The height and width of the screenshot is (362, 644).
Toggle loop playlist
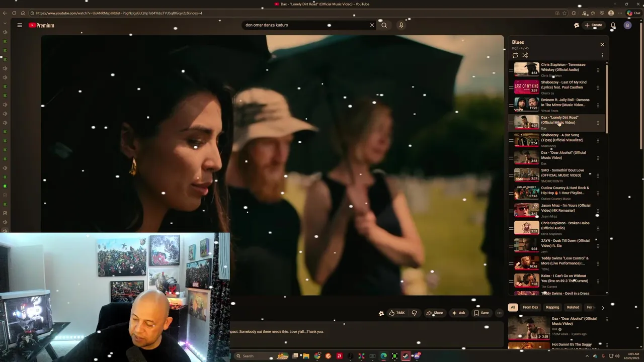(515, 55)
